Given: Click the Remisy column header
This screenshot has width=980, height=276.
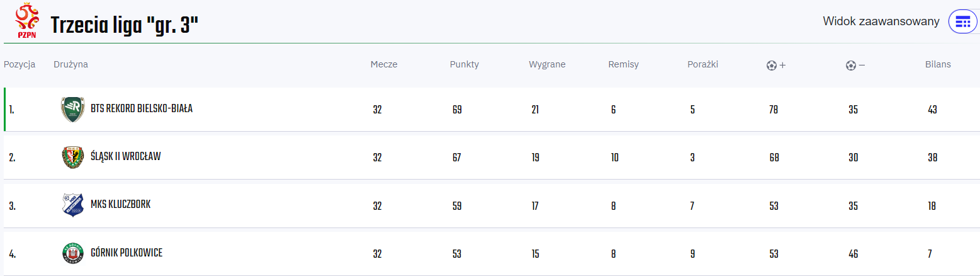Looking at the screenshot, I should pyautogui.click(x=624, y=64).
